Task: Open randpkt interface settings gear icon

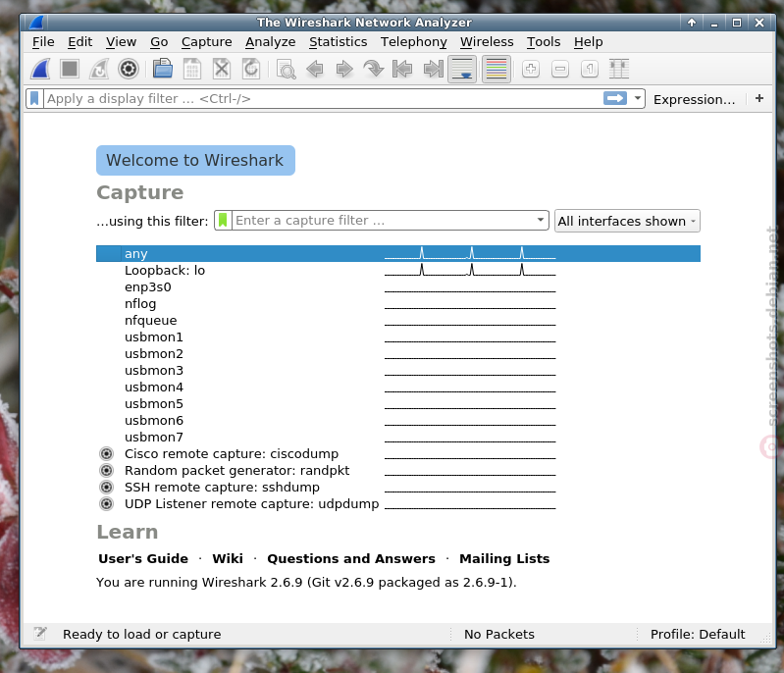Action: coord(107,470)
